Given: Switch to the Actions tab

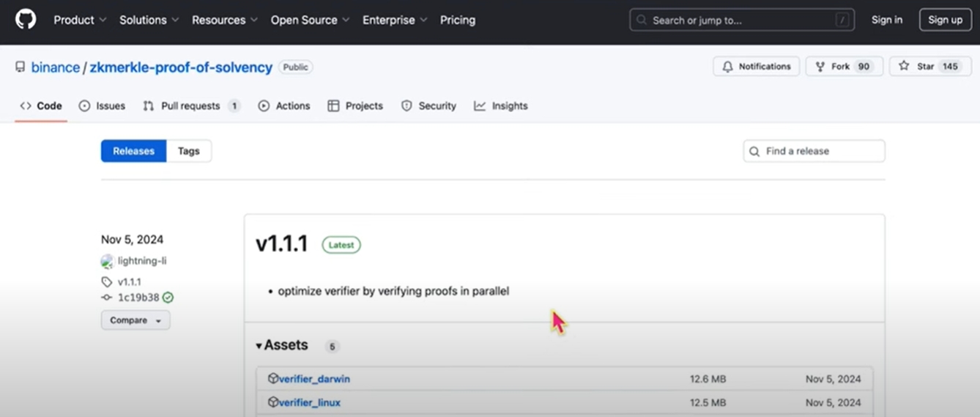Looking at the screenshot, I should 284,106.
